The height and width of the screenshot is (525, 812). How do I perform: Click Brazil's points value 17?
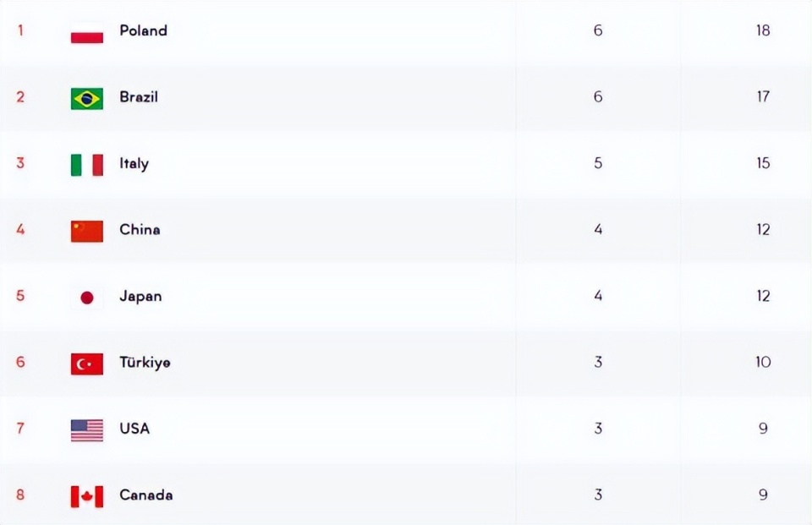[763, 97]
